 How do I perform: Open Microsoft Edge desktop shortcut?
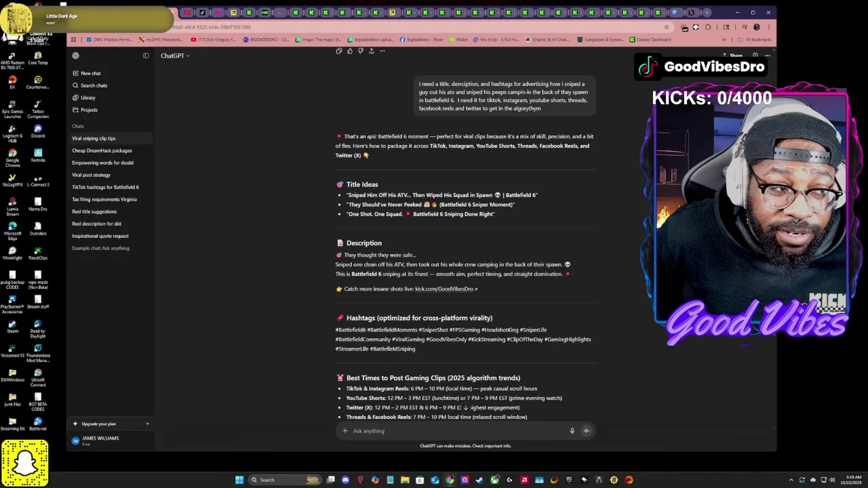coord(12,230)
